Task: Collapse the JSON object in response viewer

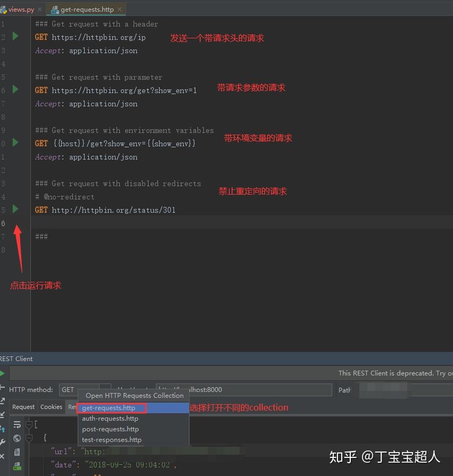Action: click(x=29, y=438)
